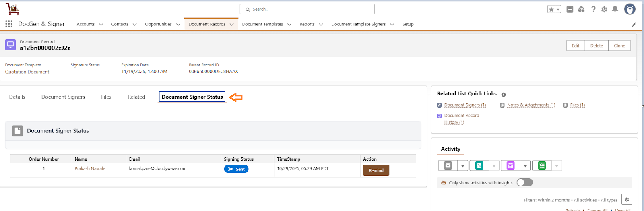Open the favorites list dropdown arrow
The image size is (644, 211).
pos(558,9)
